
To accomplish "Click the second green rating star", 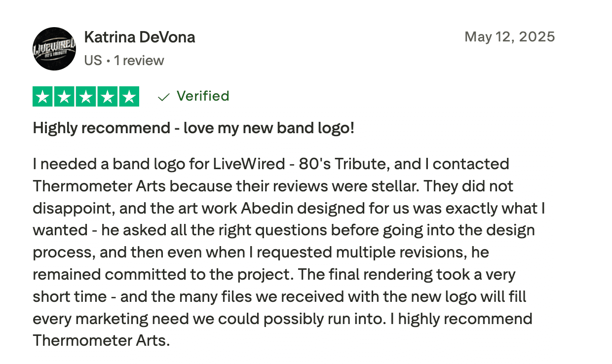I will (65, 97).
